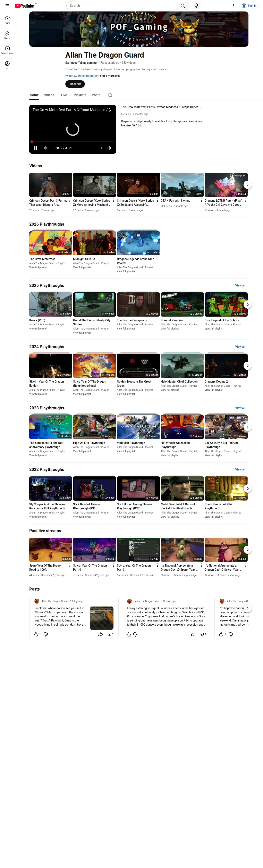
Task: Open the featured player settings gear
Action: [109, 148]
